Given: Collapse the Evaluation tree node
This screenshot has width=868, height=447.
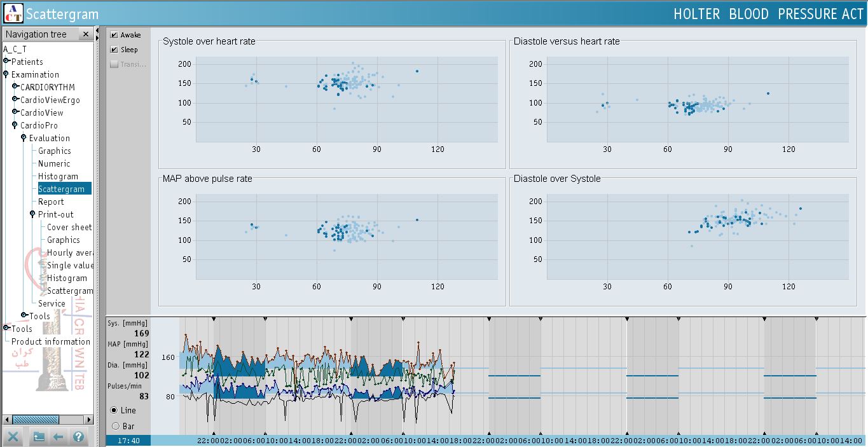Looking at the screenshot, I should coord(24,137).
